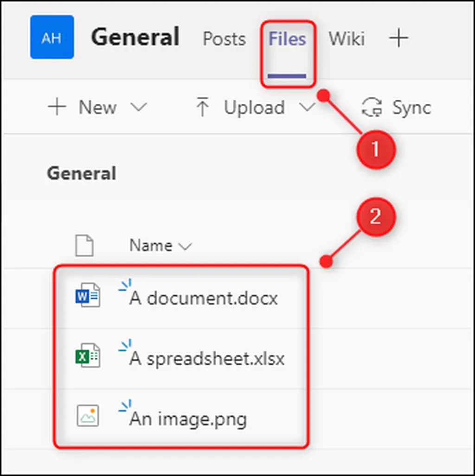Select the Files tab
The image size is (475, 476).
pos(287,39)
